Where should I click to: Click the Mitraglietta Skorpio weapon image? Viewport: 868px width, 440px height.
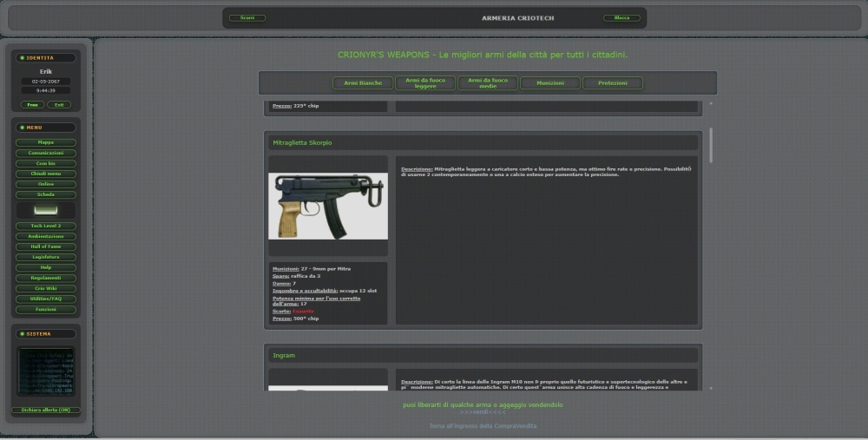point(328,206)
